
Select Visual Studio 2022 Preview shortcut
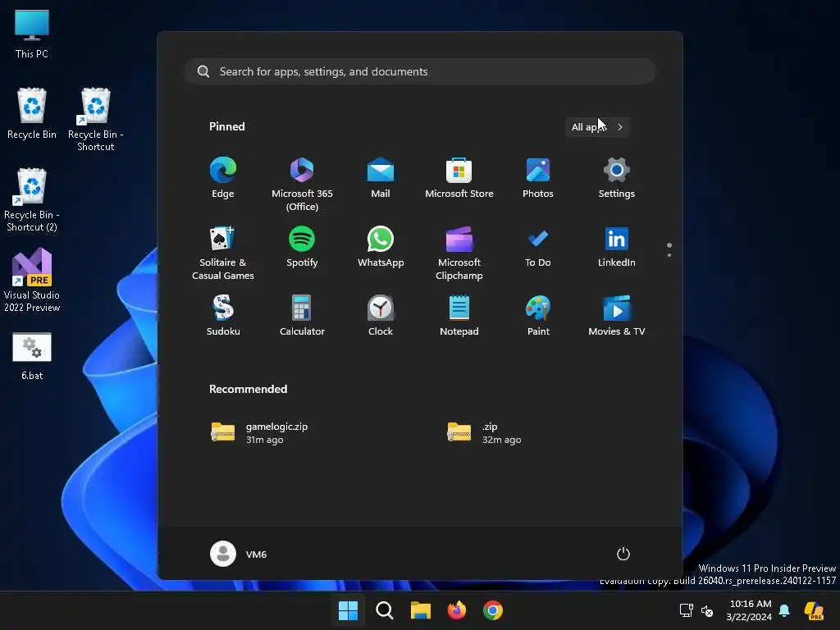(x=32, y=280)
